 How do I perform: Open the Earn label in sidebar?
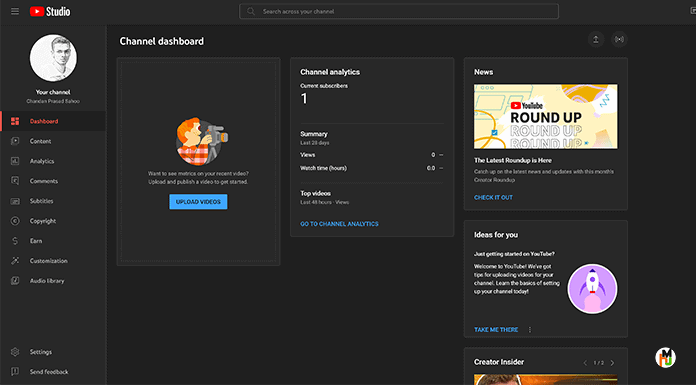[36, 241]
